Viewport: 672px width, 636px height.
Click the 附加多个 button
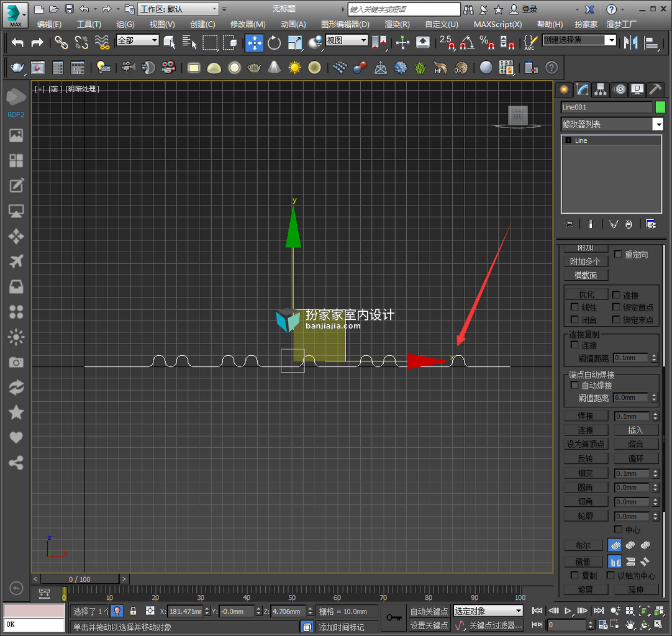coord(586,261)
